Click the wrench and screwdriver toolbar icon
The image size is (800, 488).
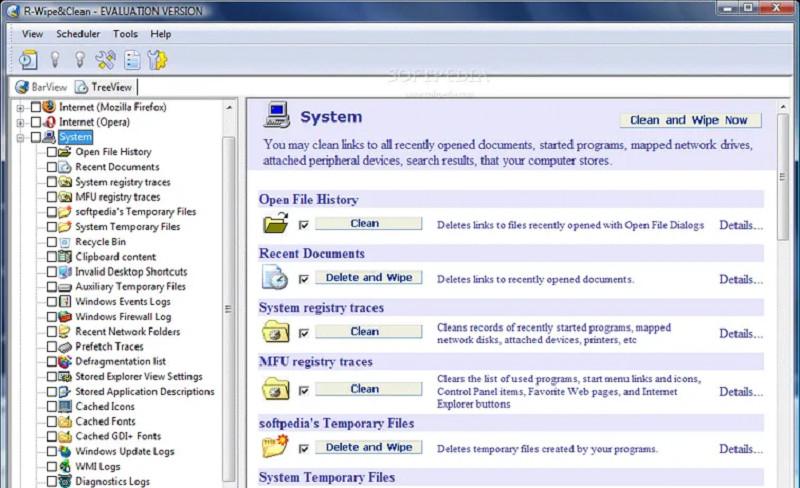tap(106, 59)
